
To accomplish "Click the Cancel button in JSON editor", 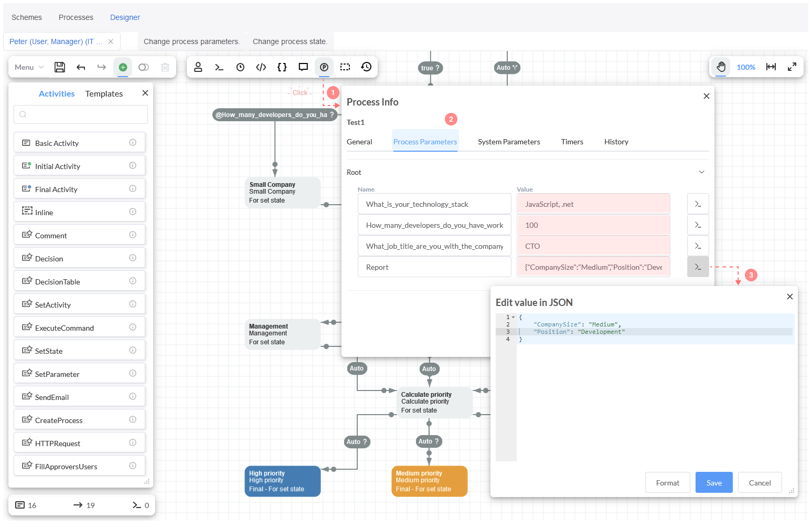I will [760, 482].
